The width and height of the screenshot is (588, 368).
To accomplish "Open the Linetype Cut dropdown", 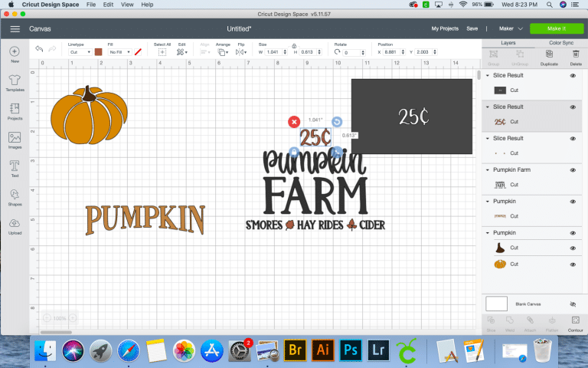I will click(x=80, y=52).
